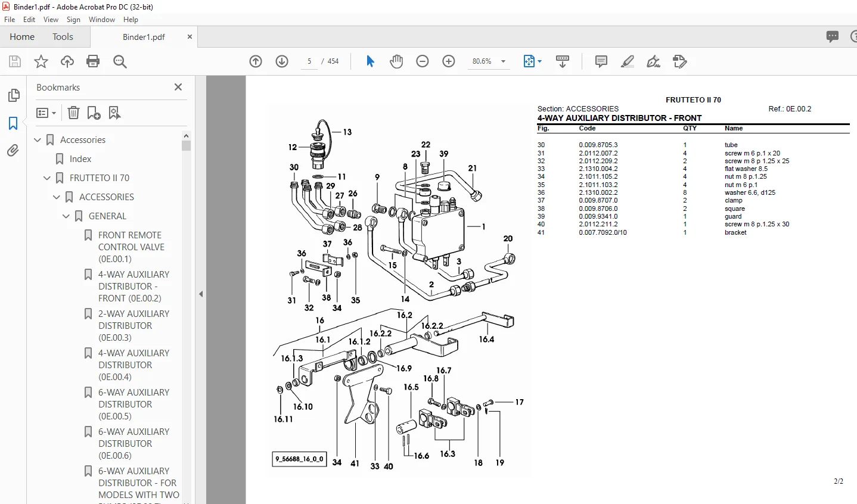Collapse the GENERAL bookmark
857x504 pixels.
(66, 216)
